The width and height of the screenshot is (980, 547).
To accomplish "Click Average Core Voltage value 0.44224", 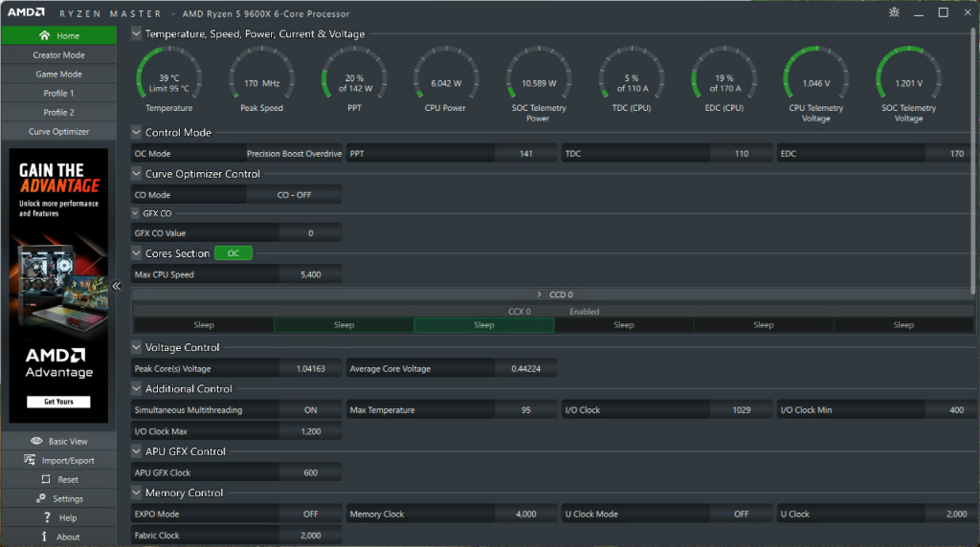I will pyautogui.click(x=525, y=368).
